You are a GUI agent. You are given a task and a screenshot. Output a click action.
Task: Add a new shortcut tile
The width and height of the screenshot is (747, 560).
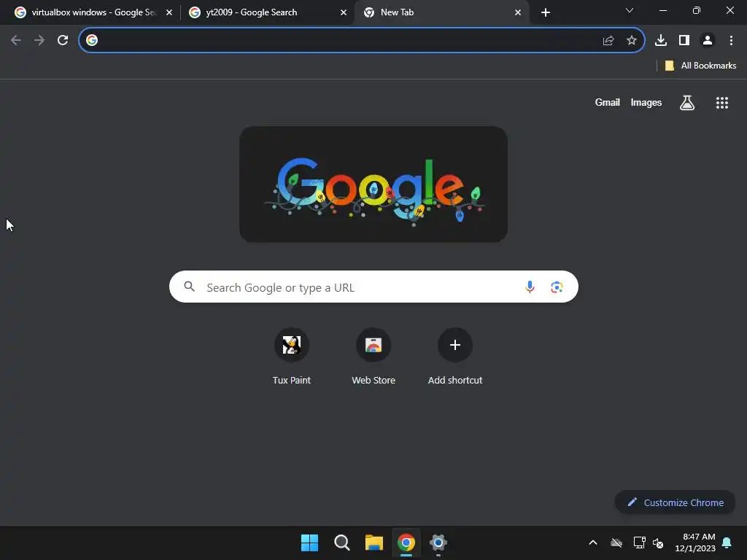[x=455, y=357]
